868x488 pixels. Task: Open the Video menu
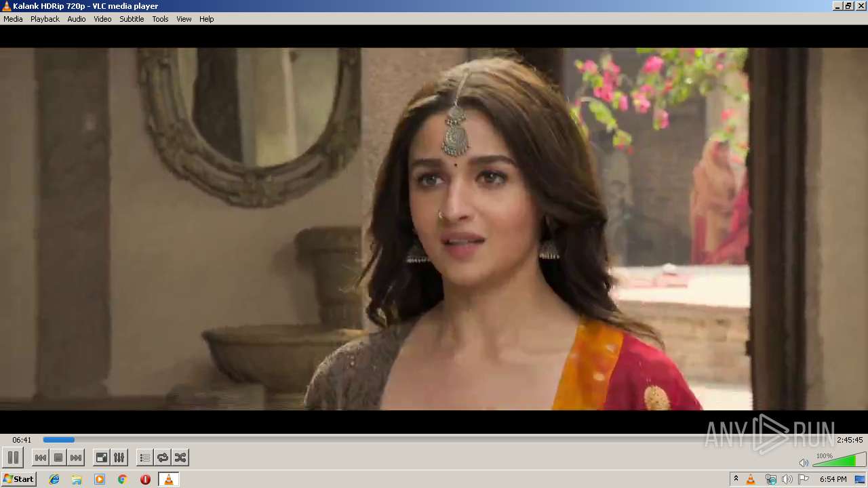pos(102,19)
